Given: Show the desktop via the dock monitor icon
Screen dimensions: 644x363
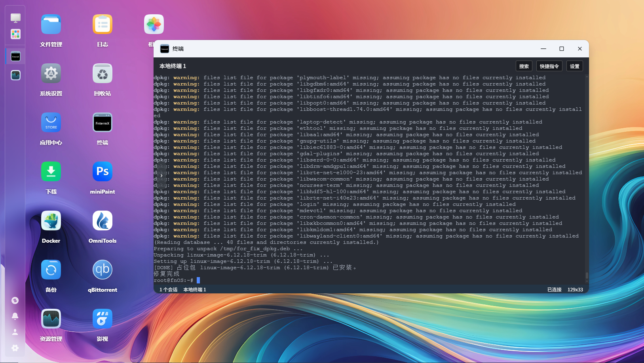Looking at the screenshot, I should (x=15, y=18).
